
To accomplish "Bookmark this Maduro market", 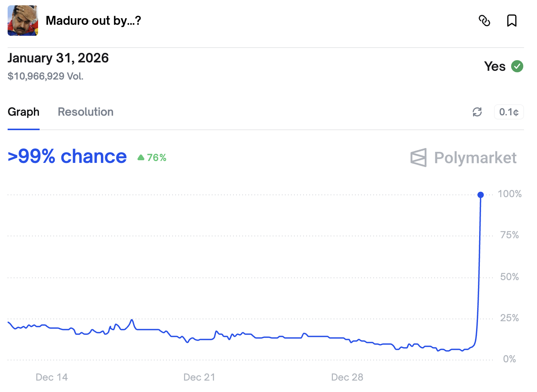I will pyautogui.click(x=511, y=21).
